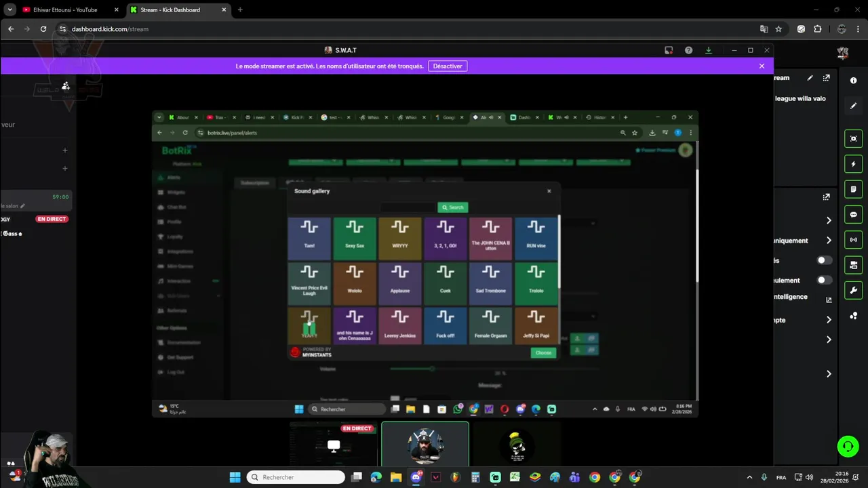This screenshot has width=868, height=488.
Task: Bookmark this page with the star icon
Action: [778, 29]
